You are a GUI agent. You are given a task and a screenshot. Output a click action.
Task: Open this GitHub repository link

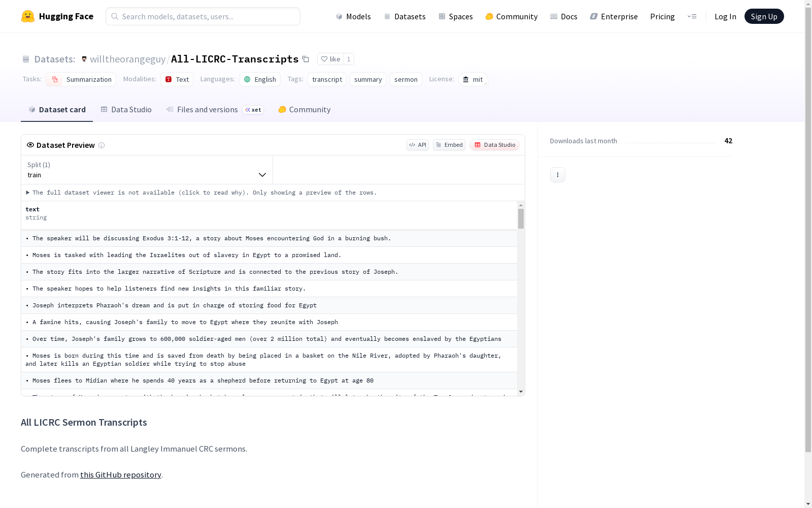[x=121, y=474]
